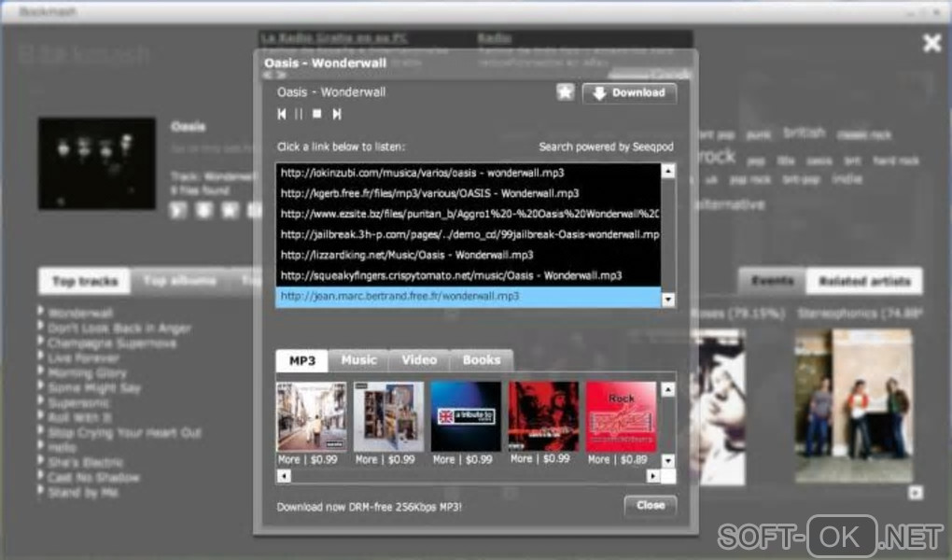Skip to next track in the player
The height and width of the screenshot is (560, 952).
pyautogui.click(x=336, y=114)
